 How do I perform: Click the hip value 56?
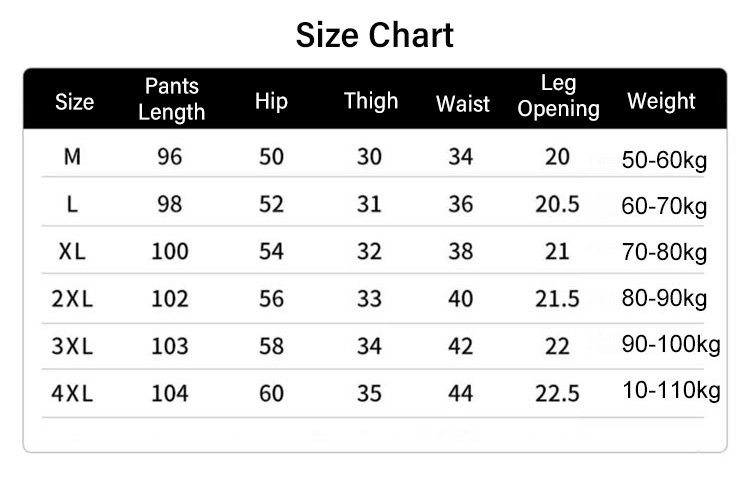(271, 299)
